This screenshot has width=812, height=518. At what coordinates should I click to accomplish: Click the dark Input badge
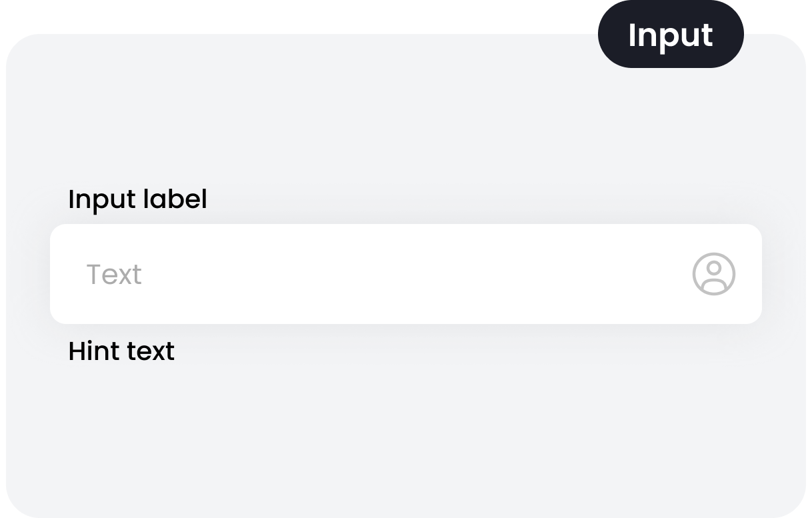tap(670, 35)
